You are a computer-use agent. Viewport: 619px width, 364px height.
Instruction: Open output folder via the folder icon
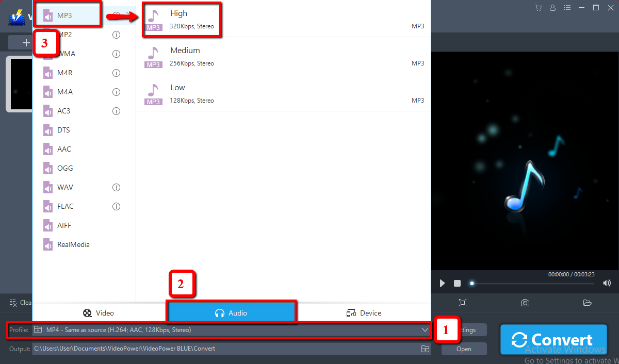point(587,303)
